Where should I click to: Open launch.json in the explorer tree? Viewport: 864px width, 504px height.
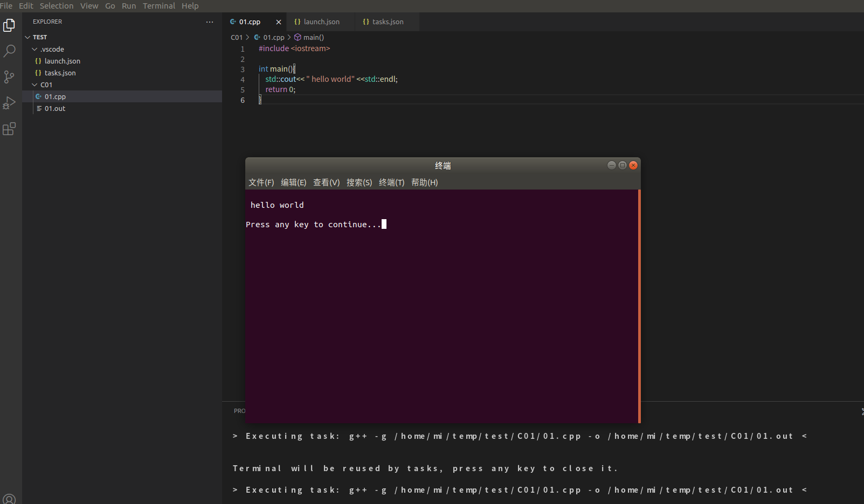pyautogui.click(x=122, y=61)
